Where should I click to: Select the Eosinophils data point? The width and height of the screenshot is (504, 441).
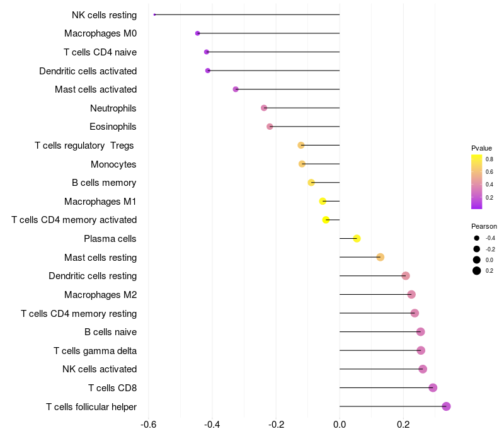[x=270, y=127]
